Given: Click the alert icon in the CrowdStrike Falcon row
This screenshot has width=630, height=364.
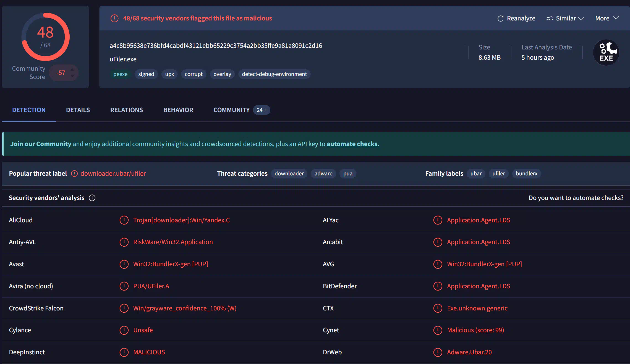Looking at the screenshot, I should coord(124,308).
